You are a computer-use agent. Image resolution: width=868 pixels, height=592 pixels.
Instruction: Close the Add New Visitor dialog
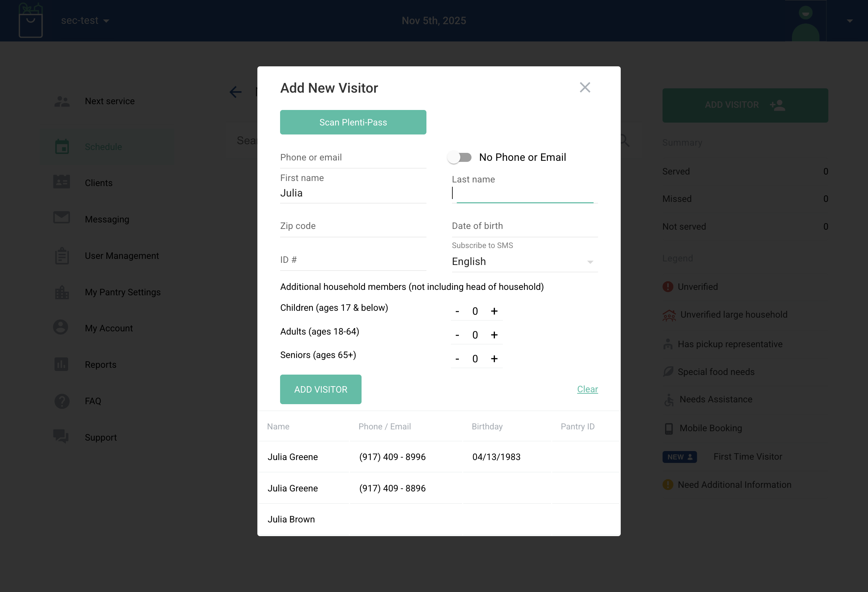tap(585, 87)
